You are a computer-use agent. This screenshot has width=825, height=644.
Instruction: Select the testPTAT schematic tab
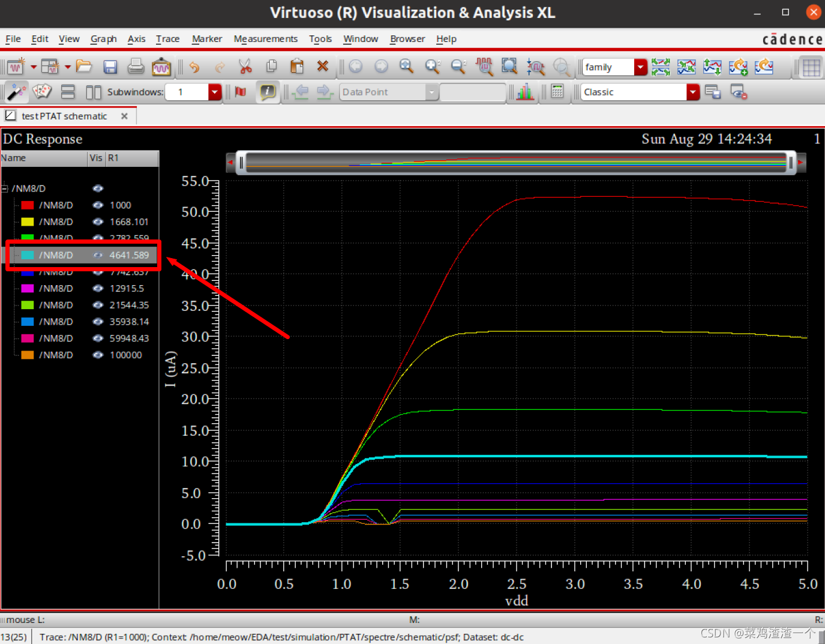pyautogui.click(x=64, y=116)
